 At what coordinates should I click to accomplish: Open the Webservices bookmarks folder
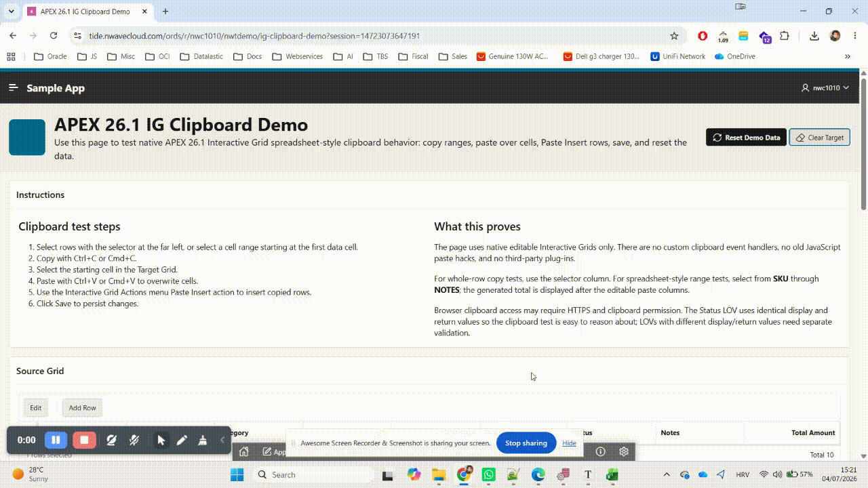pyautogui.click(x=297, y=56)
